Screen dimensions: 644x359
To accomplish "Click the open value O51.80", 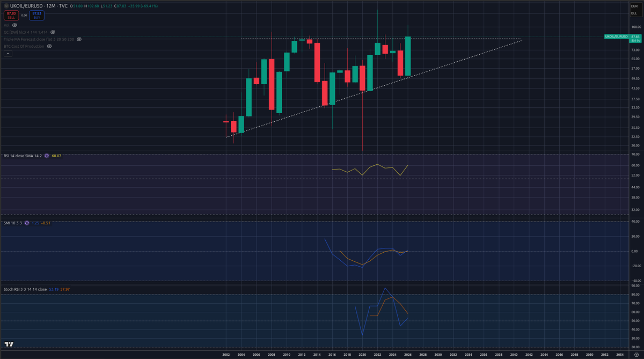I will (x=77, y=5).
